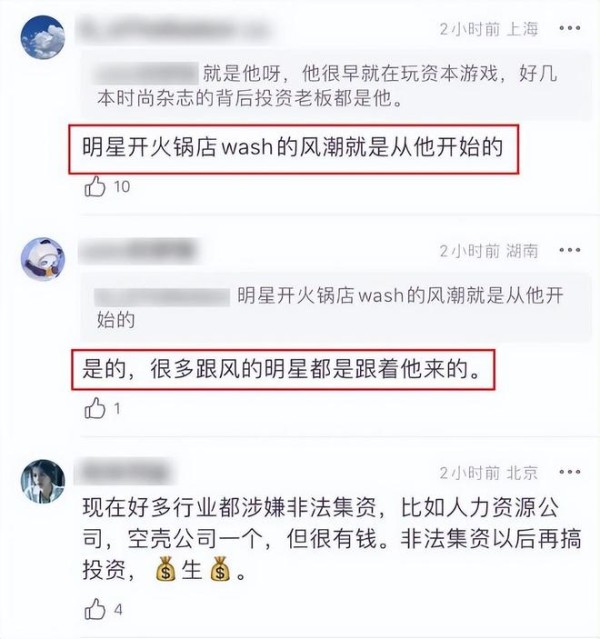The height and width of the screenshot is (639, 600).
Task: Click the '2小时前 上海' timestamp
Action: pyautogui.click(x=489, y=29)
